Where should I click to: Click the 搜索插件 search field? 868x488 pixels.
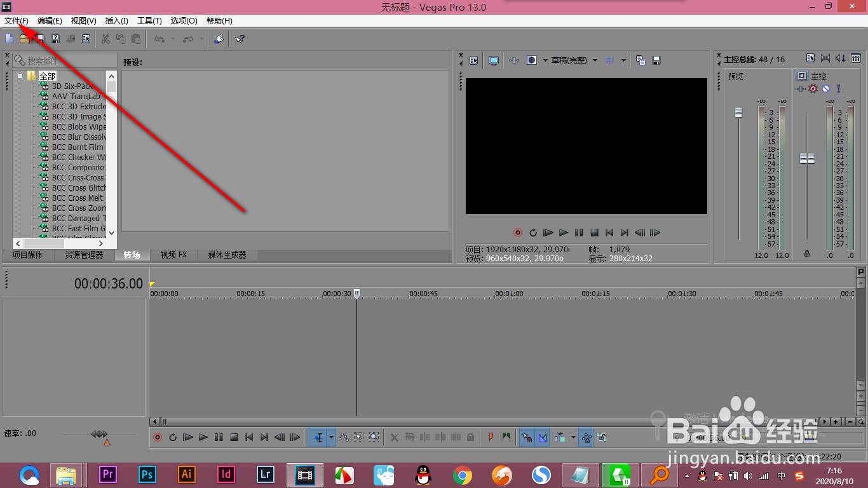(x=64, y=60)
